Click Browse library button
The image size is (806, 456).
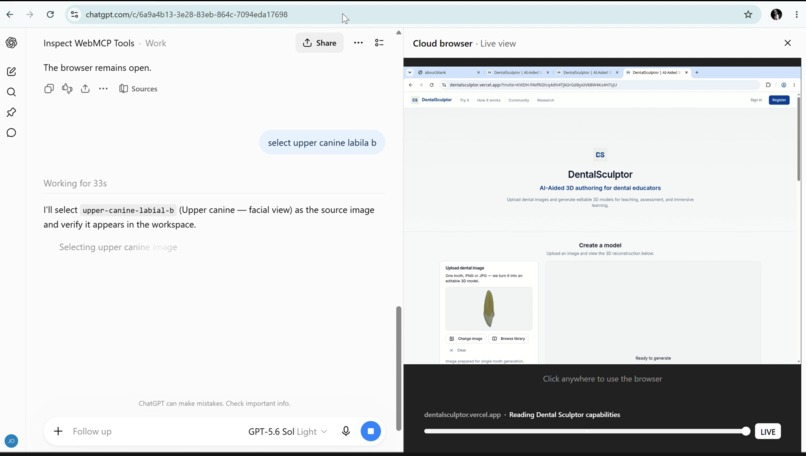point(508,338)
